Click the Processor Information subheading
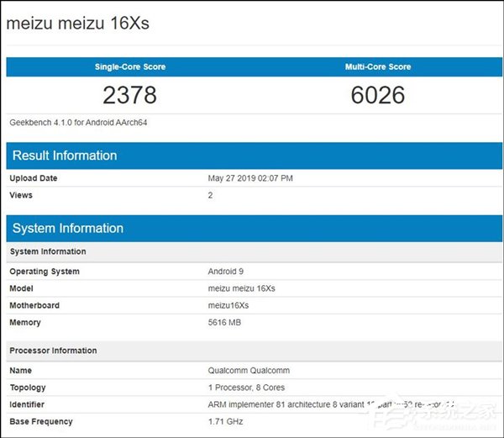Viewport: 504px width, 438px height. coord(53,351)
